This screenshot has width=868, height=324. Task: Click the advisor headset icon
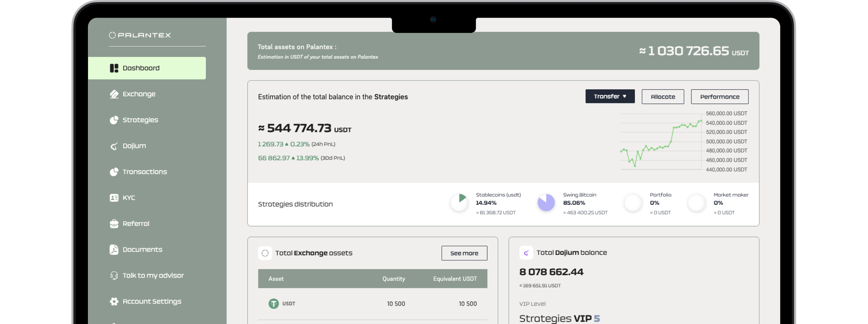click(x=114, y=276)
